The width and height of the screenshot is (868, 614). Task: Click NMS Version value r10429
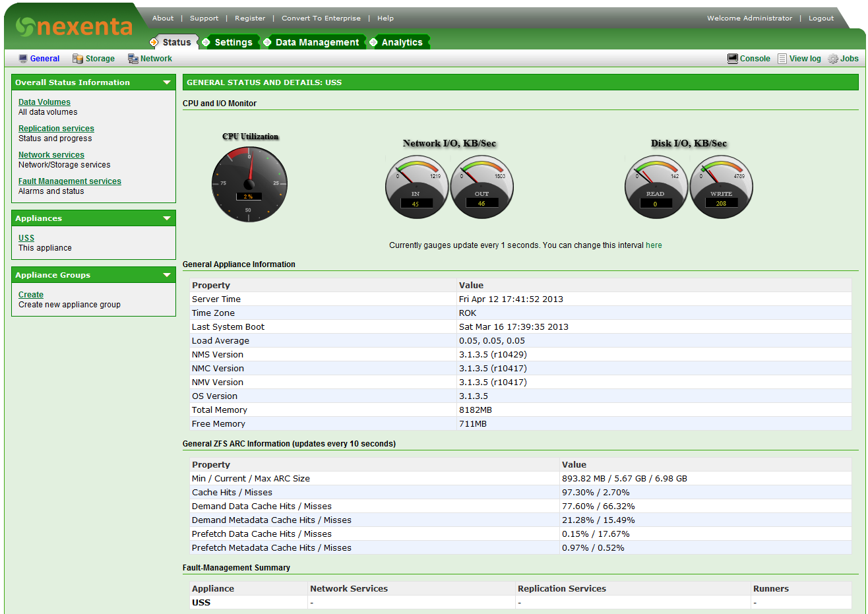493,355
